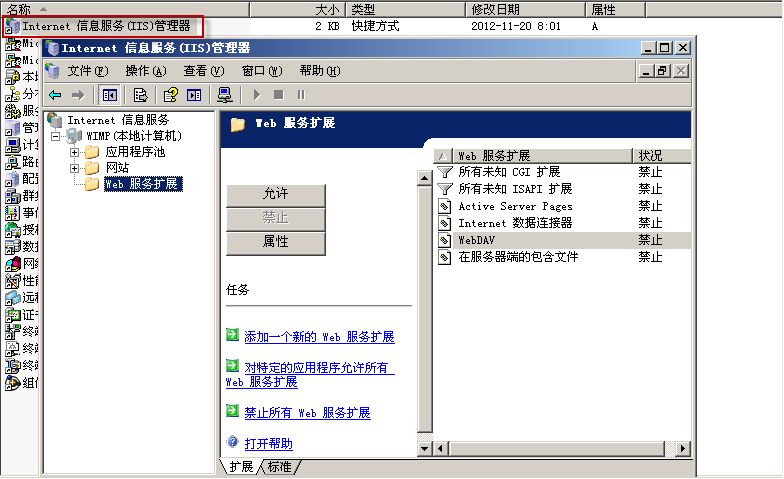The height and width of the screenshot is (479, 784).
Task: Click the Start service play icon
Action: pyautogui.click(x=257, y=95)
